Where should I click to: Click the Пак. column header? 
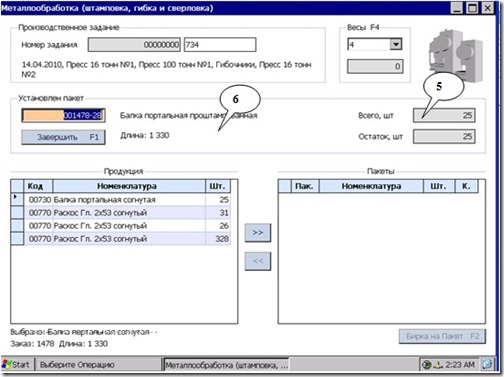305,186
